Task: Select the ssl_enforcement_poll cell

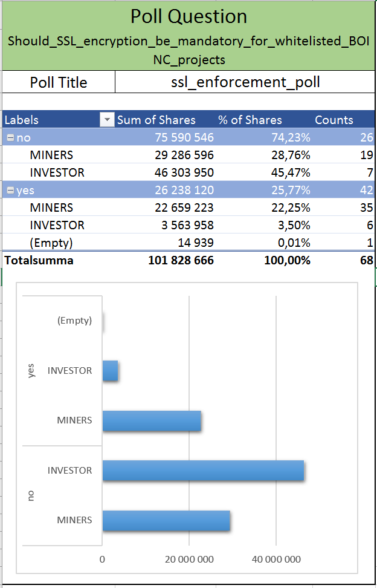Action: pyautogui.click(x=245, y=82)
